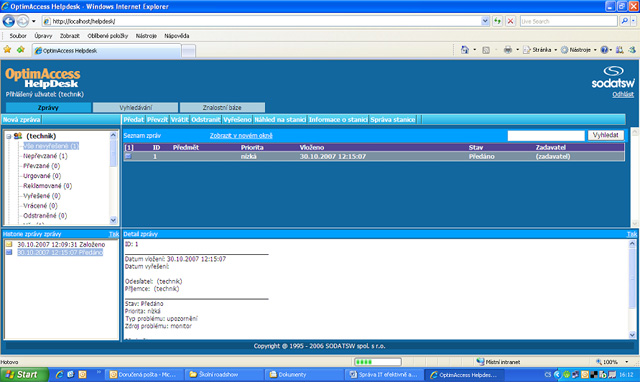This screenshot has width=640, height=382.
Task: Open the Znalostní báze tab
Action: pos(222,108)
